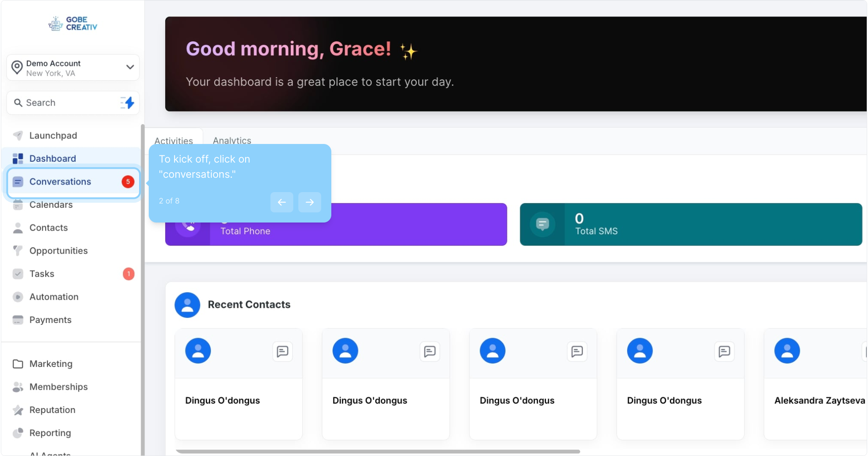
Task: Click message icon on fourth Dingus O'dongus card
Action: [724, 351]
